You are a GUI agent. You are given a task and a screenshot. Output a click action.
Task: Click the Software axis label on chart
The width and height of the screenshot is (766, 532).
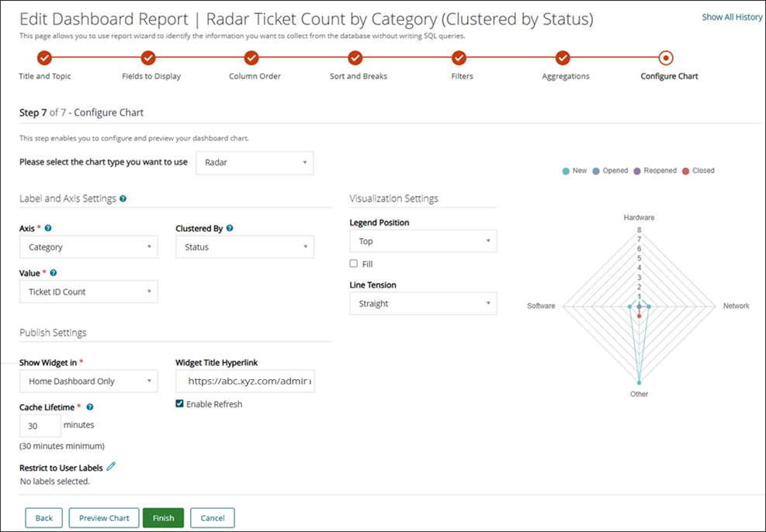click(x=541, y=306)
